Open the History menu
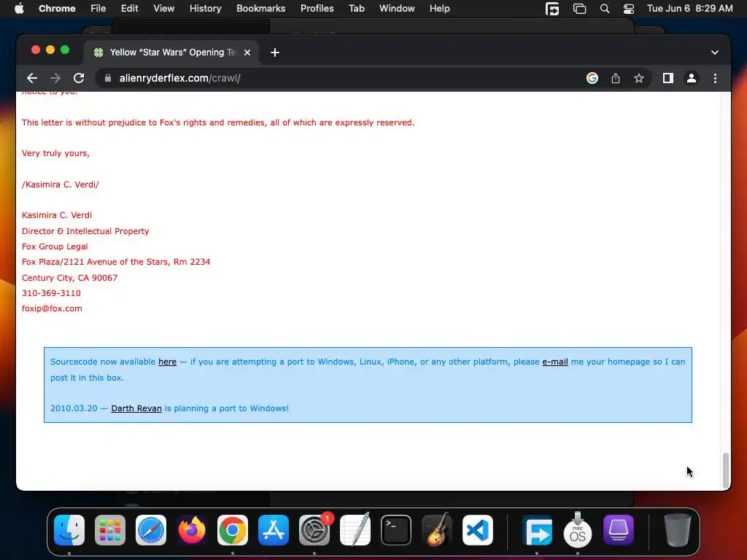 click(x=205, y=9)
